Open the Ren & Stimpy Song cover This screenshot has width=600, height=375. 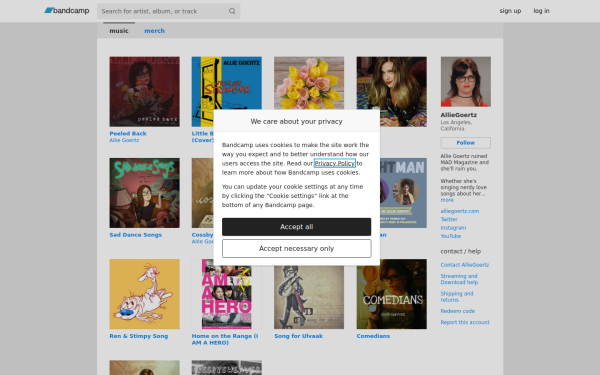(144, 294)
